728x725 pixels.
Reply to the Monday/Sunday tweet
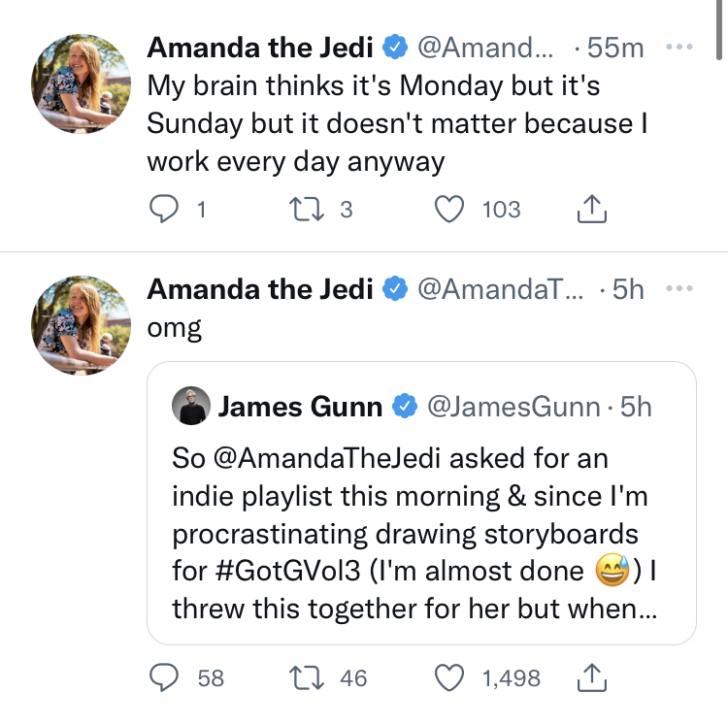[x=163, y=209]
